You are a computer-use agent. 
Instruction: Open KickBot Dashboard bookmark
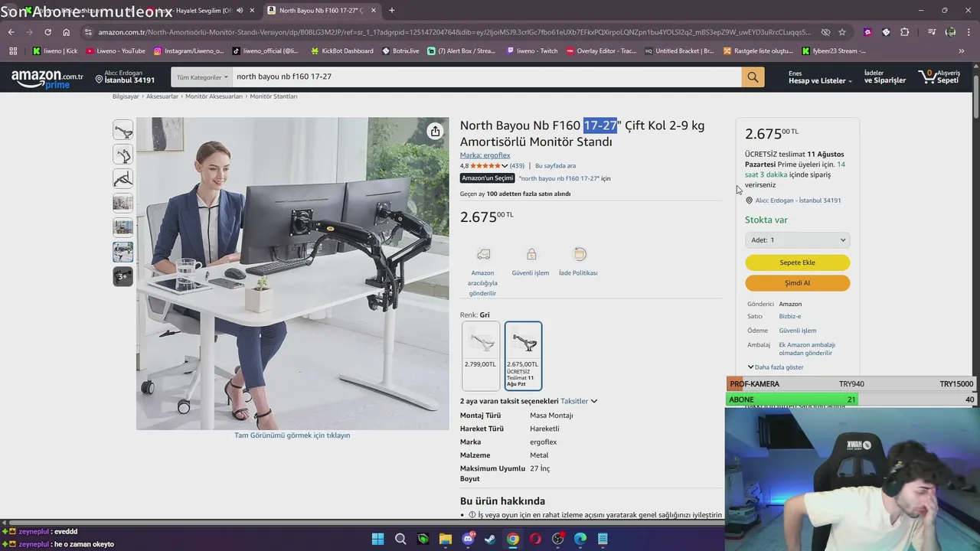tap(341, 51)
